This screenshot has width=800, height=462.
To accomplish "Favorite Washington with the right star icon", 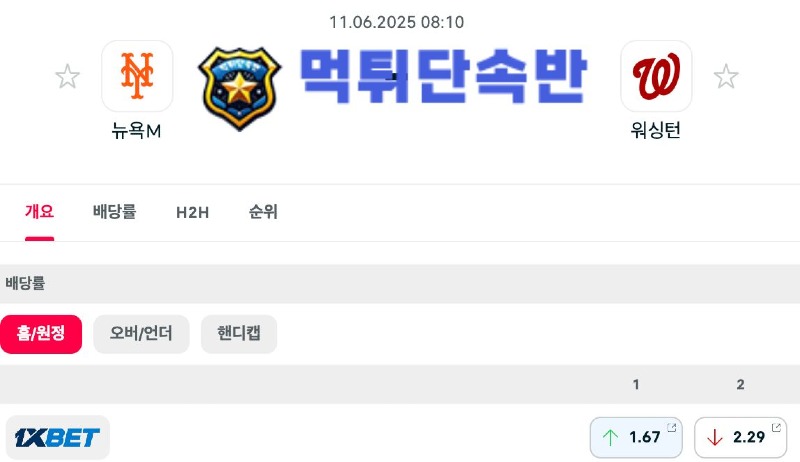I will (x=726, y=76).
